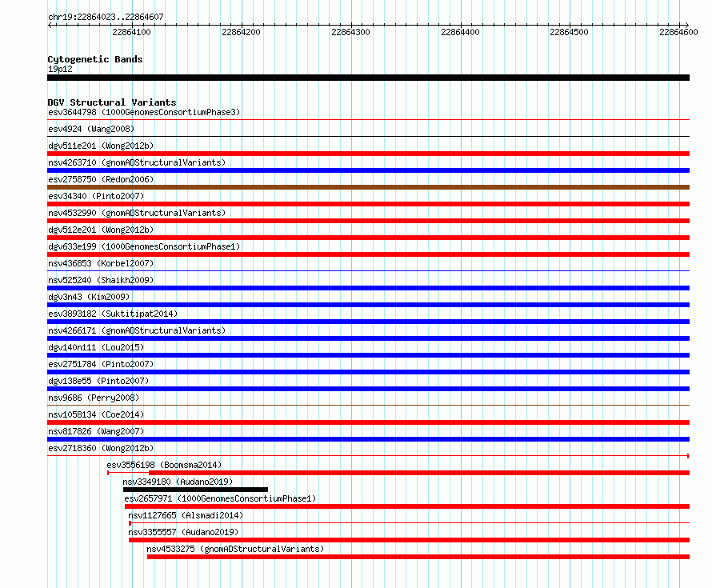
Task: Open variant nsv1127665 (Alsmadi2014)
Action: coord(186,515)
